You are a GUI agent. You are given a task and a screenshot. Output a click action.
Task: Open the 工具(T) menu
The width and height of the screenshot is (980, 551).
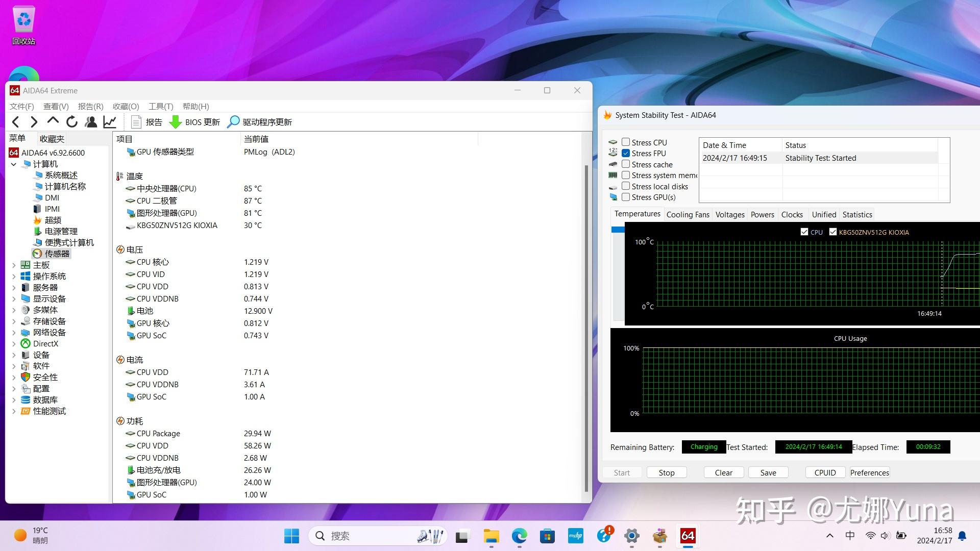coord(160,106)
